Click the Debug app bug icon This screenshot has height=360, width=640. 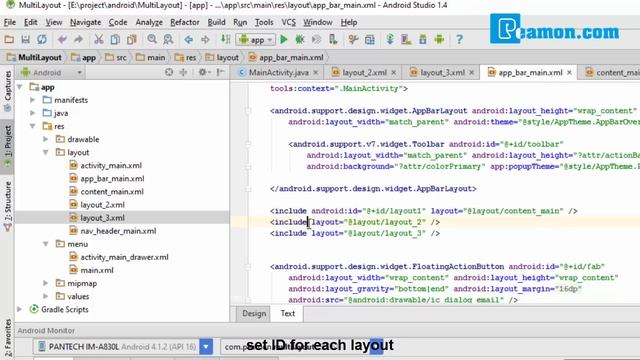(300, 40)
